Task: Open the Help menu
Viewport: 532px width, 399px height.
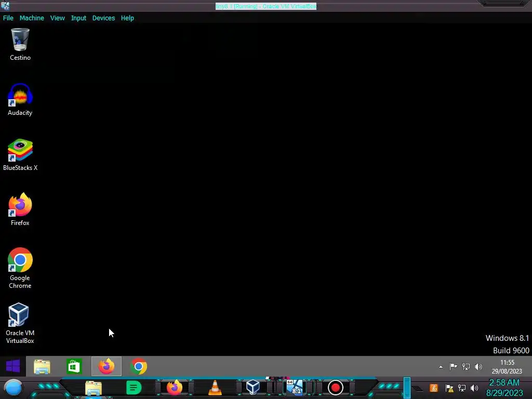Action: coord(127,18)
